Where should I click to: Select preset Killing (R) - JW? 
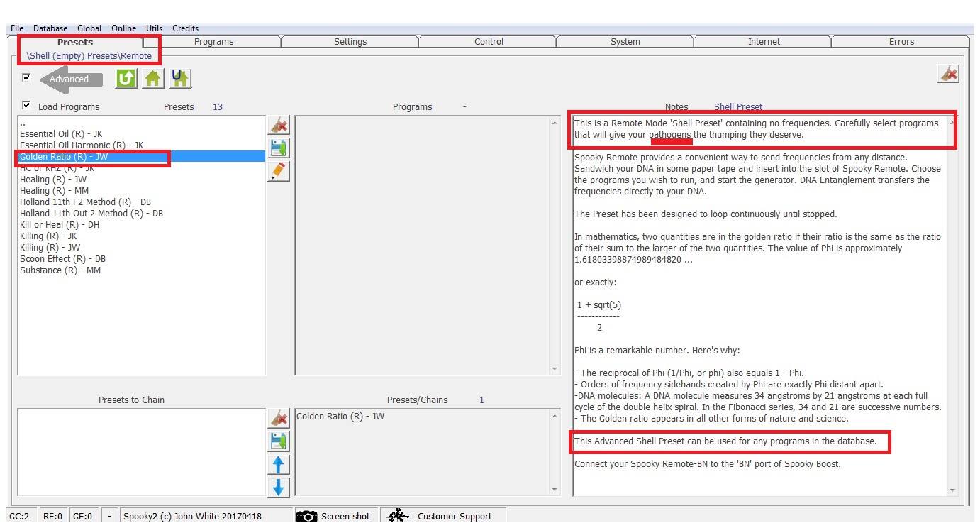tap(142, 247)
